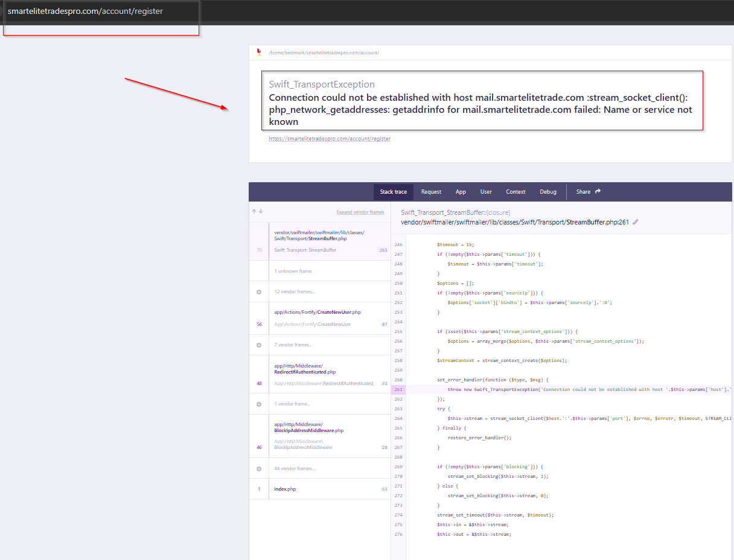Open the Stack trace tab

click(394, 192)
